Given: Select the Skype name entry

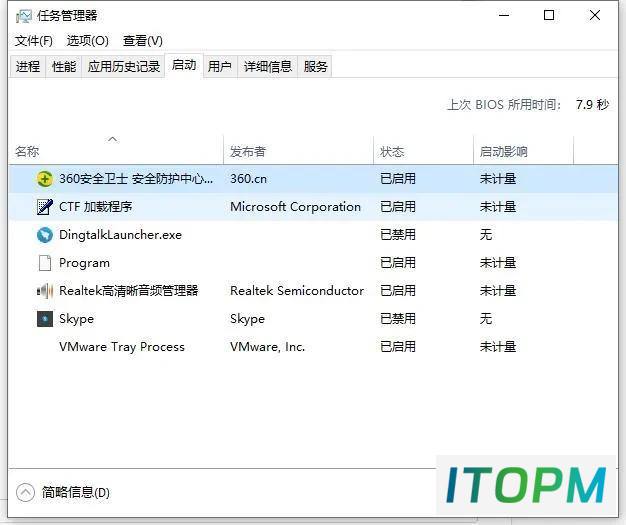Looking at the screenshot, I should tap(76, 319).
